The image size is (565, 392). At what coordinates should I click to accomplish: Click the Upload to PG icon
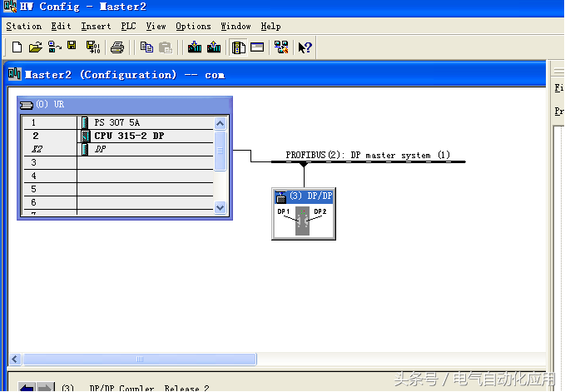click(214, 47)
